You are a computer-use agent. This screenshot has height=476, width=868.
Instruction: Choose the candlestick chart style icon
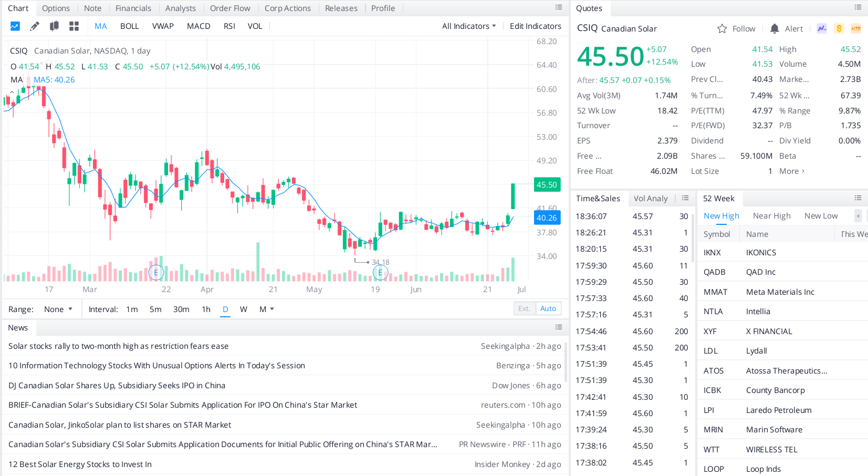point(54,26)
